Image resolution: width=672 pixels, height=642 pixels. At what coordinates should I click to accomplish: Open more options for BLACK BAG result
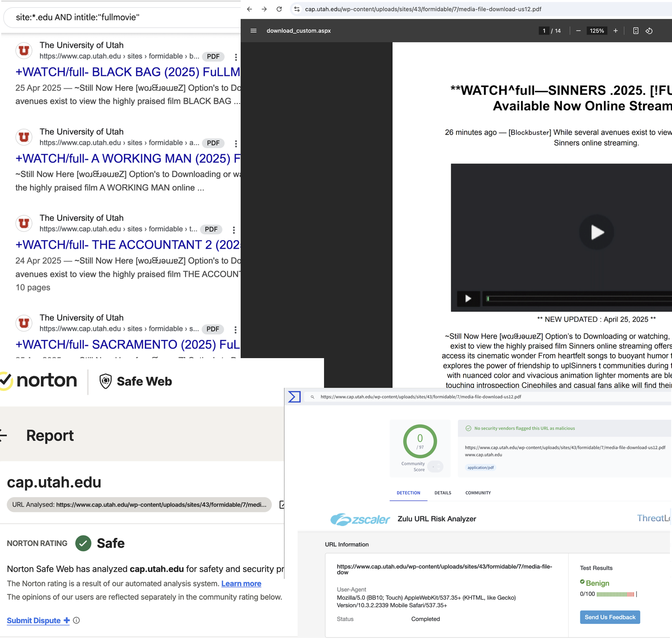(x=236, y=57)
